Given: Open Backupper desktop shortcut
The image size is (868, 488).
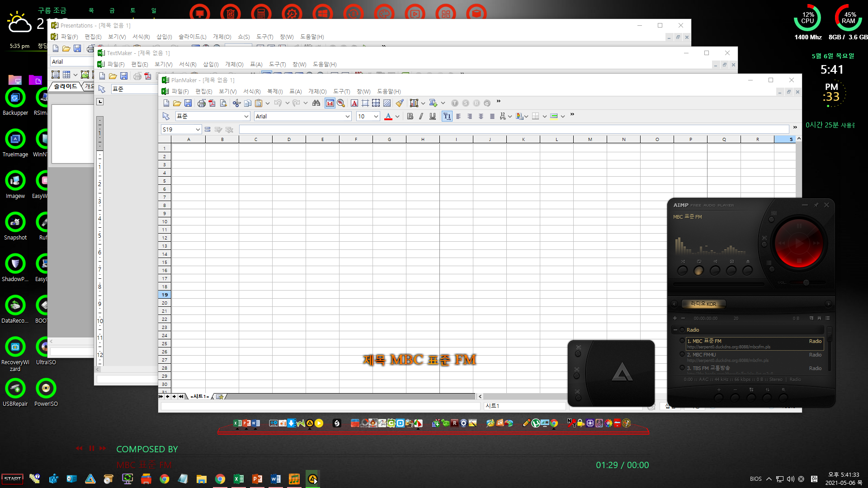Looking at the screenshot, I should click(x=15, y=102).
